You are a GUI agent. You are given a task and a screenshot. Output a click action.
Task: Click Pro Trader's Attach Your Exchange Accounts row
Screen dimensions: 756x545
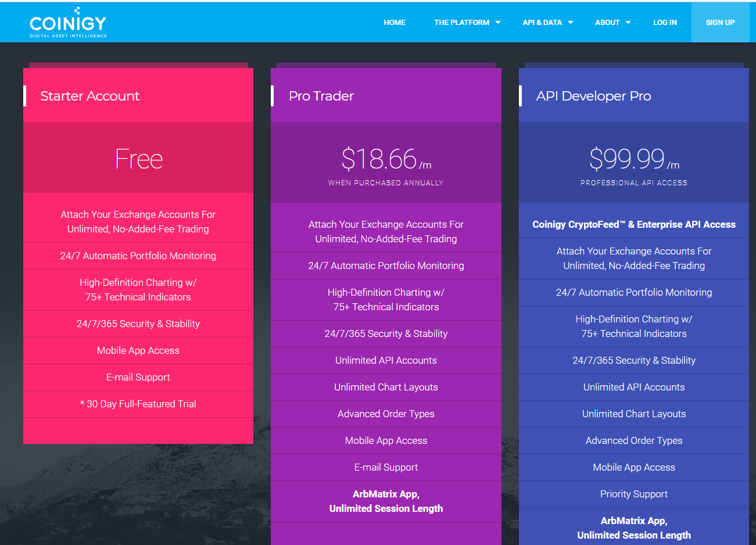click(x=386, y=232)
